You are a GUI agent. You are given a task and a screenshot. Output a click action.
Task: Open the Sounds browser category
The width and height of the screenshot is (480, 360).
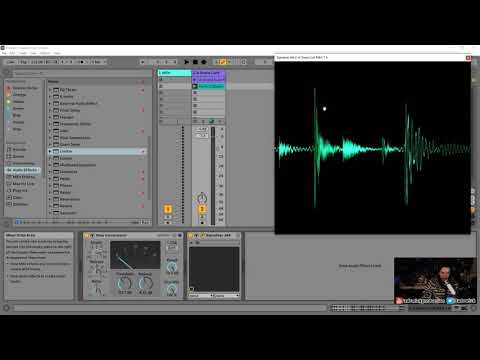click(19, 149)
